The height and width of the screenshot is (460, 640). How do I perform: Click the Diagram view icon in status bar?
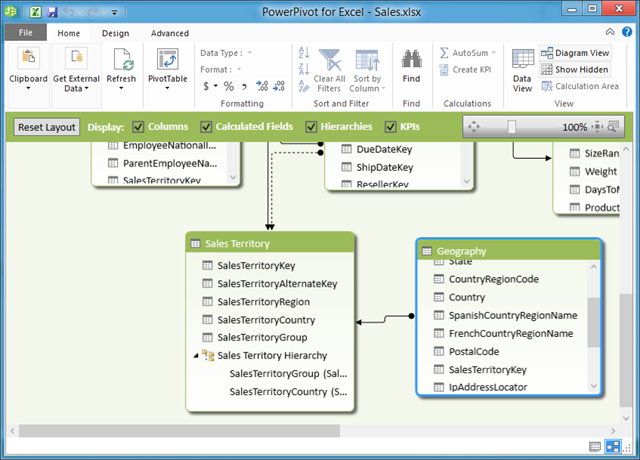point(613,447)
